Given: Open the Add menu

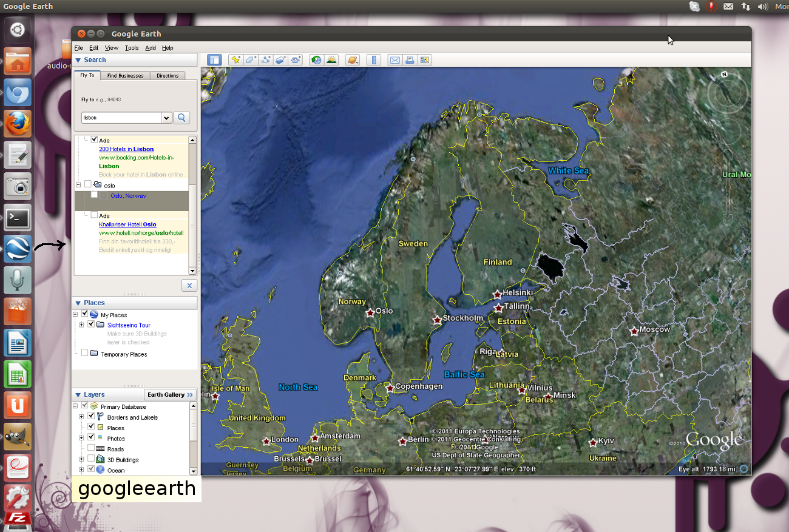Looking at the screenshot, I should pyautogui.click(x=151, y=48).
